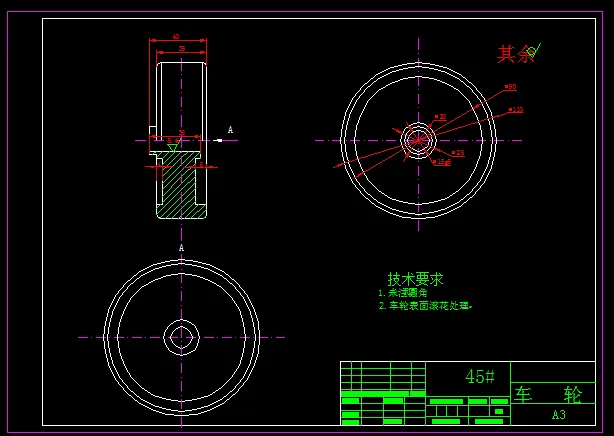Viewport: 614px width, 436px height.
Task: Click technical requirement line 1 text
Action: coord(403,293)
